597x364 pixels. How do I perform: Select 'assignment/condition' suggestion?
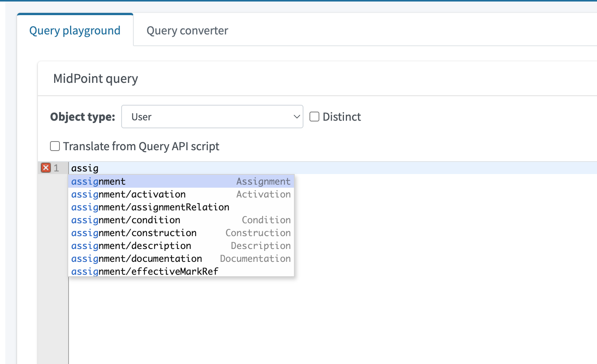pyautogui.click(x=181, y=220)
